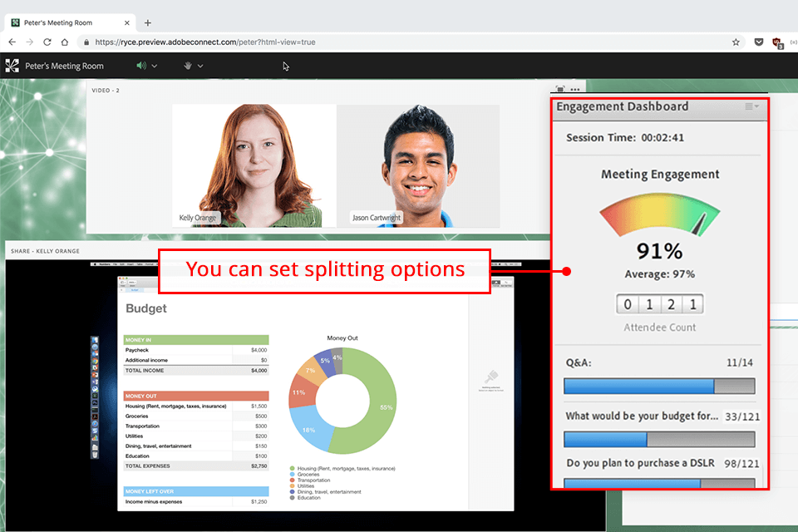Viewport: 798px width, 532px height.
Task: Click the Attendee Count label
Action: coord(659,328)
